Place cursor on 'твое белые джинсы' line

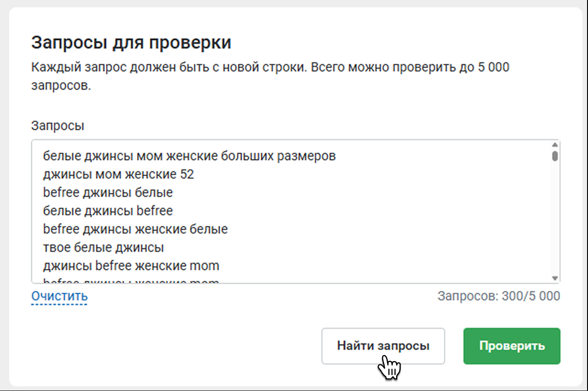[x=103, y=248]
